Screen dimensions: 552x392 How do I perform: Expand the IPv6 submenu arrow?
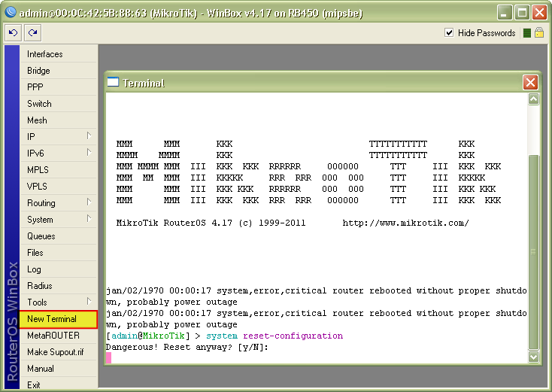tap(89, 153)
